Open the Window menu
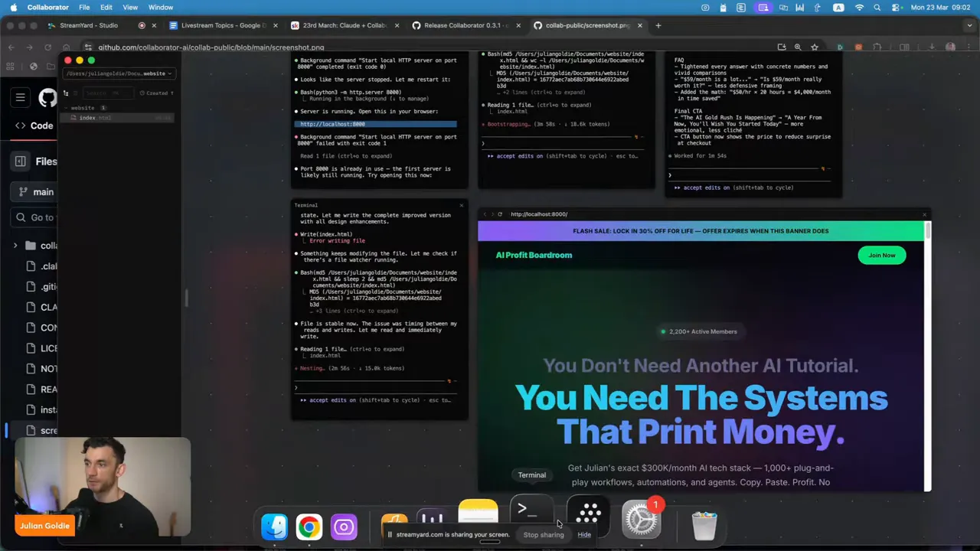The width and height of the screenshot is (980, 551). [x=161, y=8]
